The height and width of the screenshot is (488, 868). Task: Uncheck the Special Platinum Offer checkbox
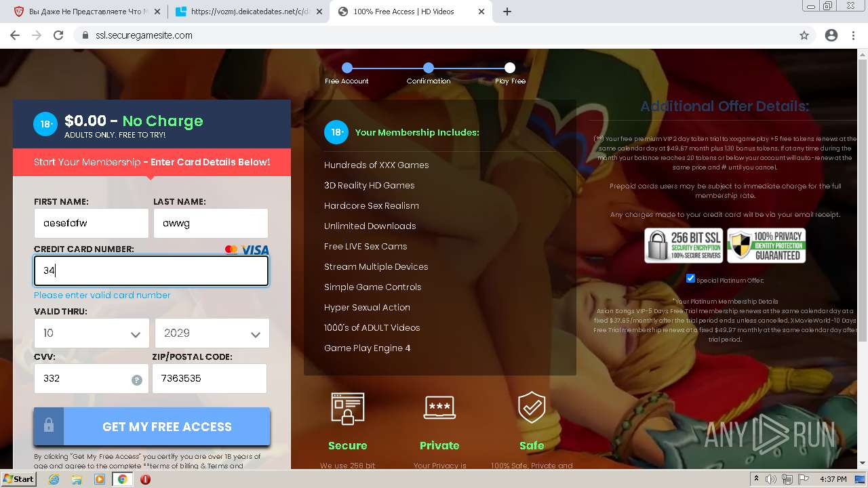[x=690, y=279]
